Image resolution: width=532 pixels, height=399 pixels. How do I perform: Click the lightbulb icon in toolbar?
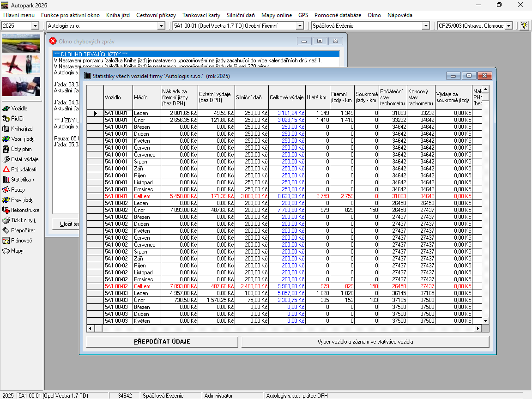[524, 26]
